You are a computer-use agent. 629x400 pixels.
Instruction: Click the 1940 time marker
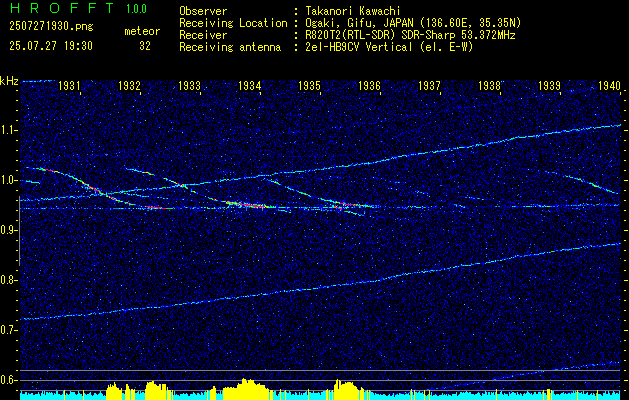[x=609, y=85]
